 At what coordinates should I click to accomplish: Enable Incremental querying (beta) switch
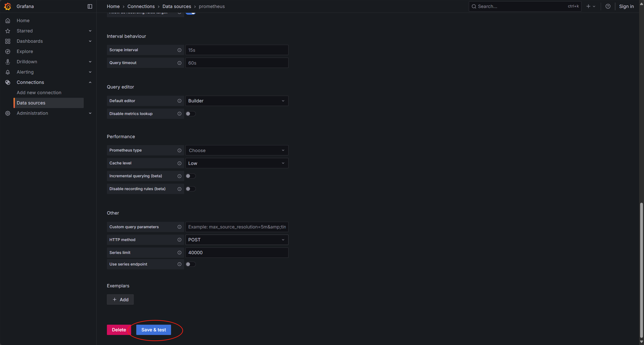click(191, 176)
